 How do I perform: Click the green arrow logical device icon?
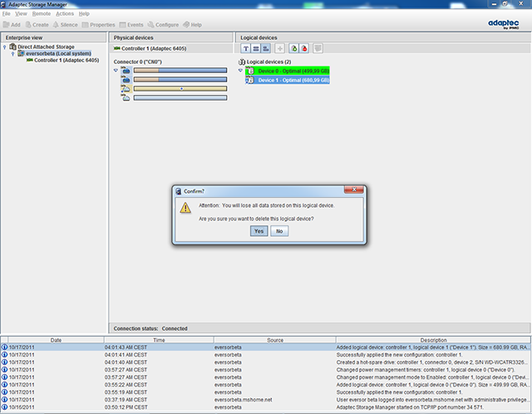pos(293,49)
